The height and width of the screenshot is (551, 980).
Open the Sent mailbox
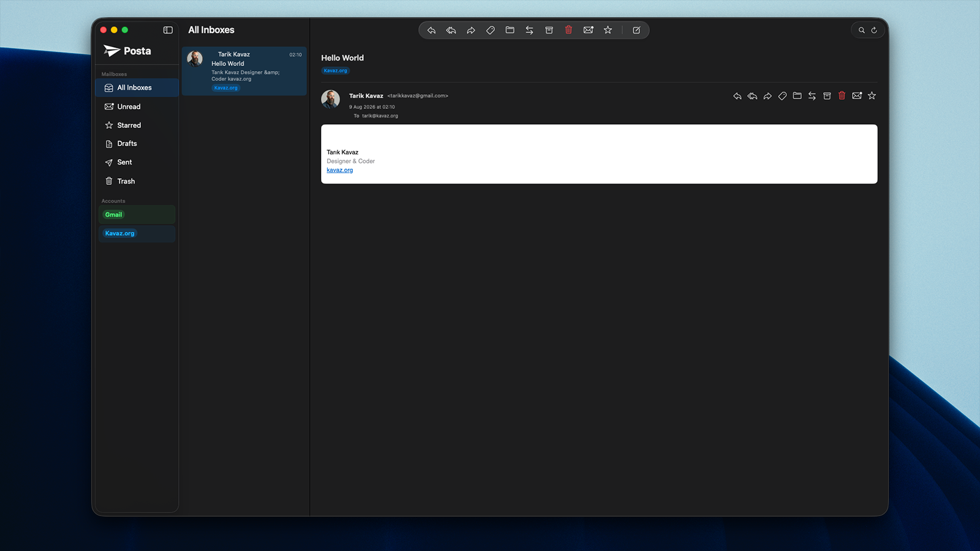[137, 162]
